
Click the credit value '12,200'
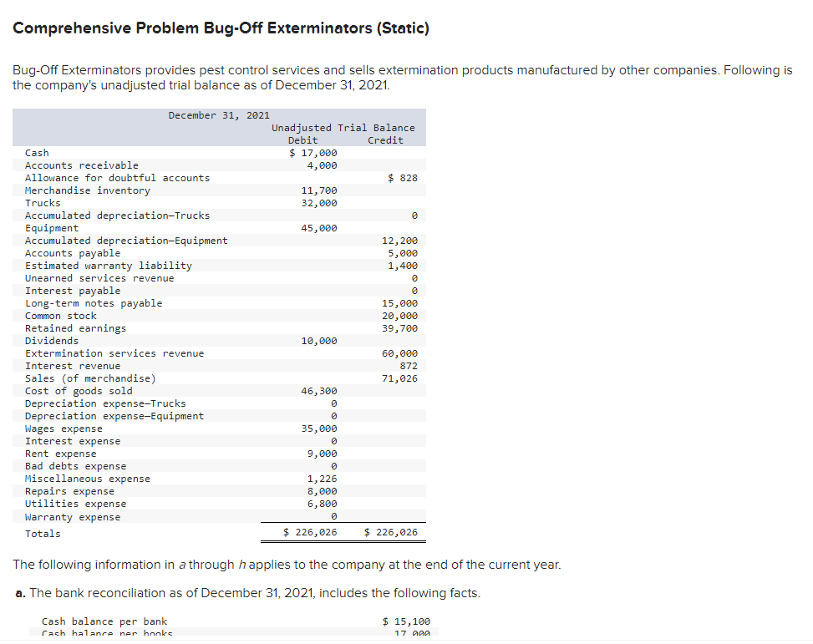[399, 241]
